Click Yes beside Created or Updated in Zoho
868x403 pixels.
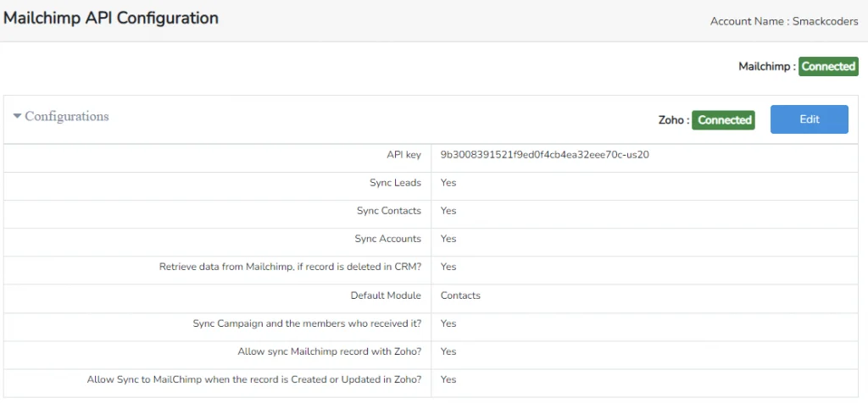(x=448, y=379)
